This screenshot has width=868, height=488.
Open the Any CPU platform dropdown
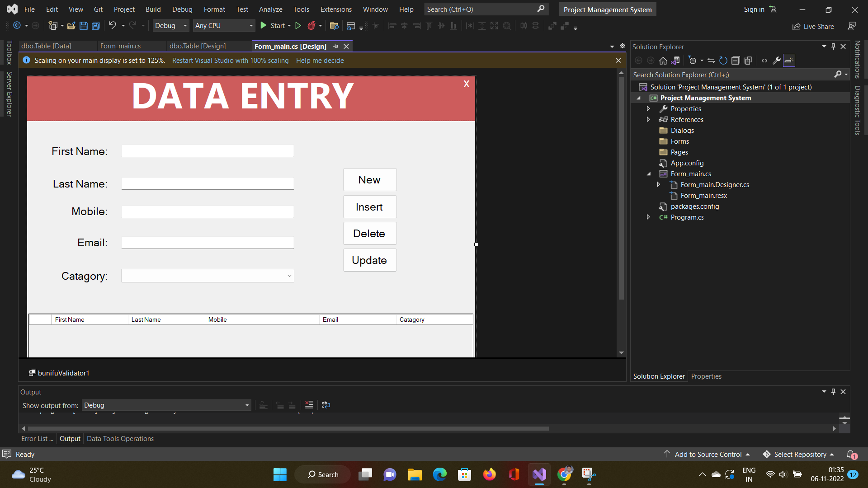pos(224,26)
